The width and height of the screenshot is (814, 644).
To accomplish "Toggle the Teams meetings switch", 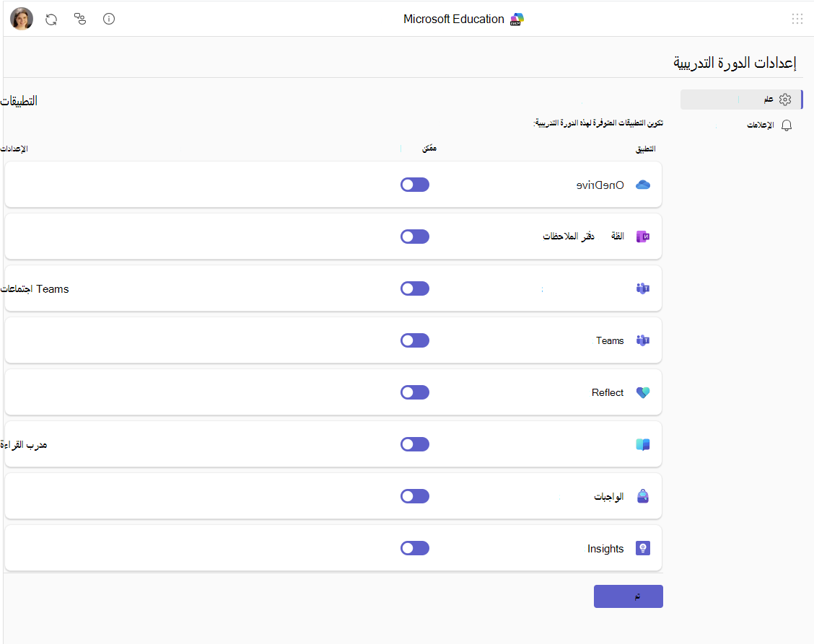I will click(415, 288).
